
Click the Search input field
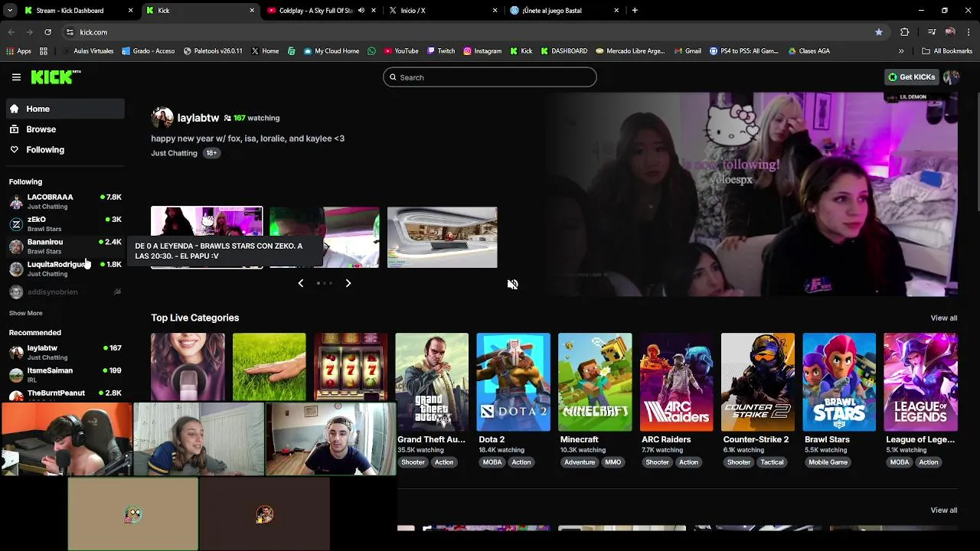[x=490, y=77]
